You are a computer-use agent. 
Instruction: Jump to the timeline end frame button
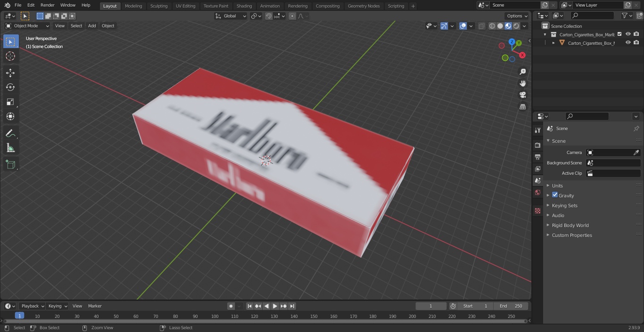[292, 306]
